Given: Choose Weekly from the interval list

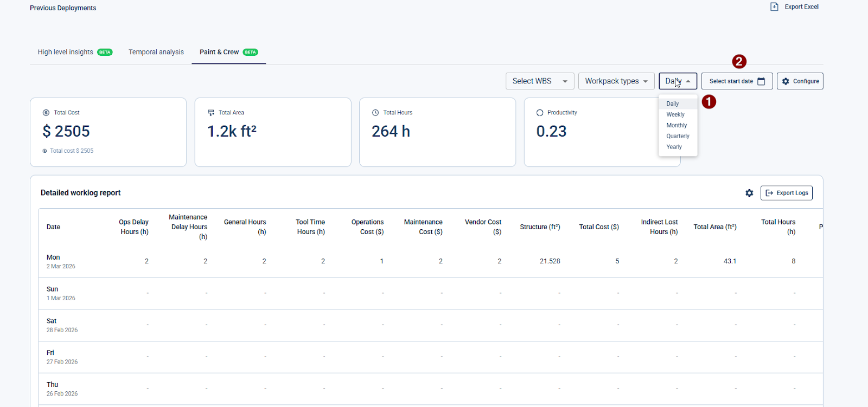Looking at the screenshot, I should [x=675, y=114].
